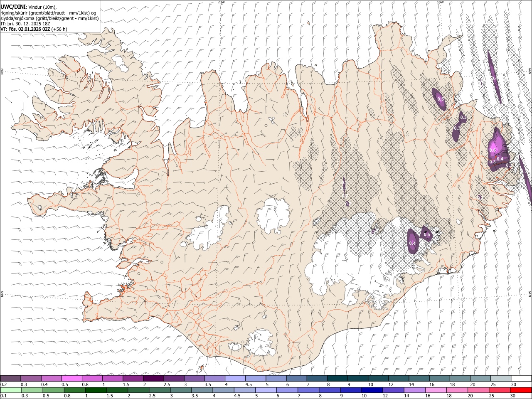532x399 pixels.
Task: Click top-row dark teal swatch between 8 and 9
Action: tap(337, 378)
